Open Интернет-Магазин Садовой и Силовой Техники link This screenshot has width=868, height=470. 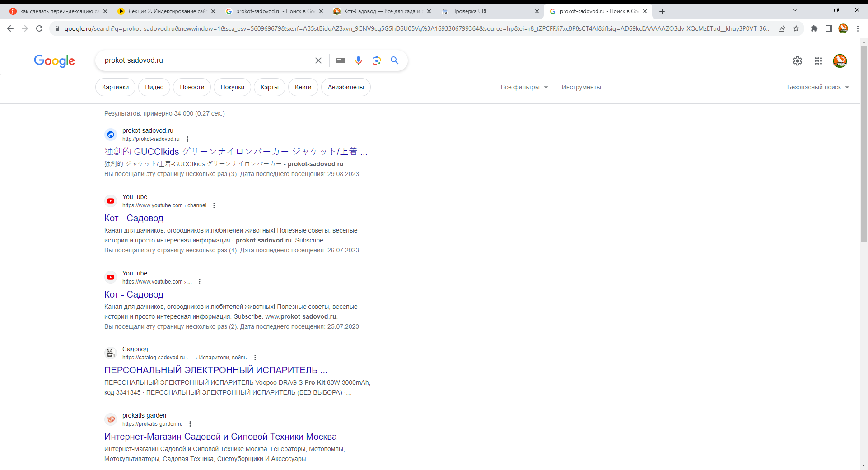(x=220, y=437)
